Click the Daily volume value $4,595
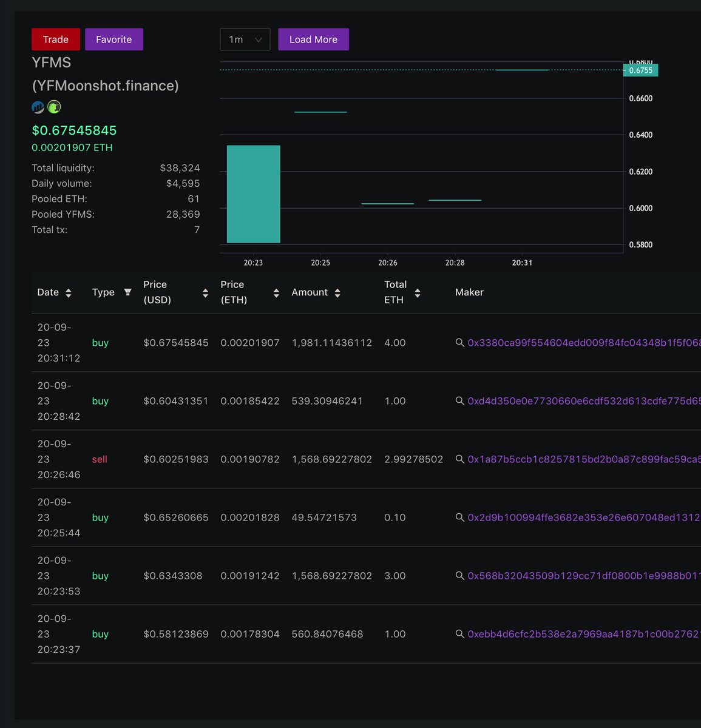The width and height of the screenshot is (701, 728). coord(183,183)
